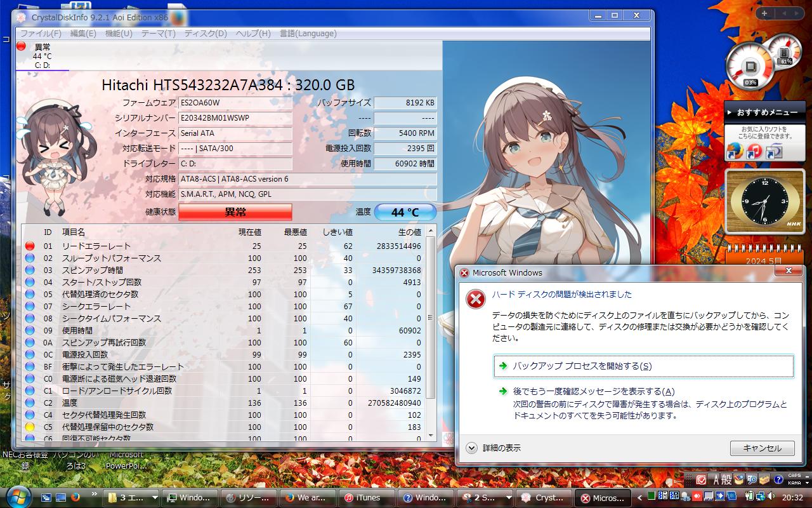
Task: Click the Firefox shortcut in the おすすめメニュー gadget
Action: [x=734, y=151]
